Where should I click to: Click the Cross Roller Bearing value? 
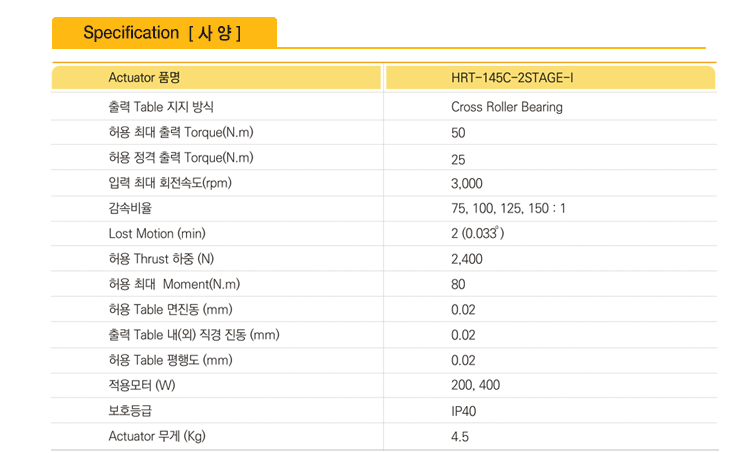506,107
